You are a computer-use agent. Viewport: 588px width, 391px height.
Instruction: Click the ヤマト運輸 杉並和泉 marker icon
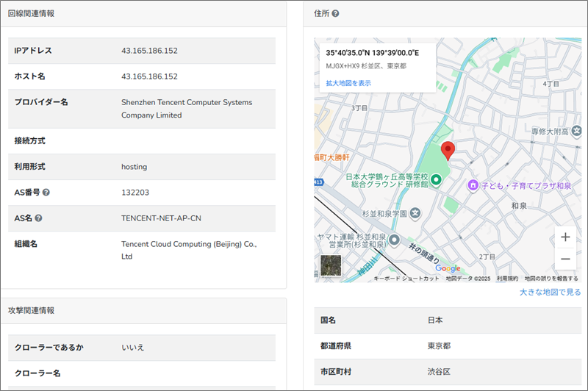[x=394, y=240]
